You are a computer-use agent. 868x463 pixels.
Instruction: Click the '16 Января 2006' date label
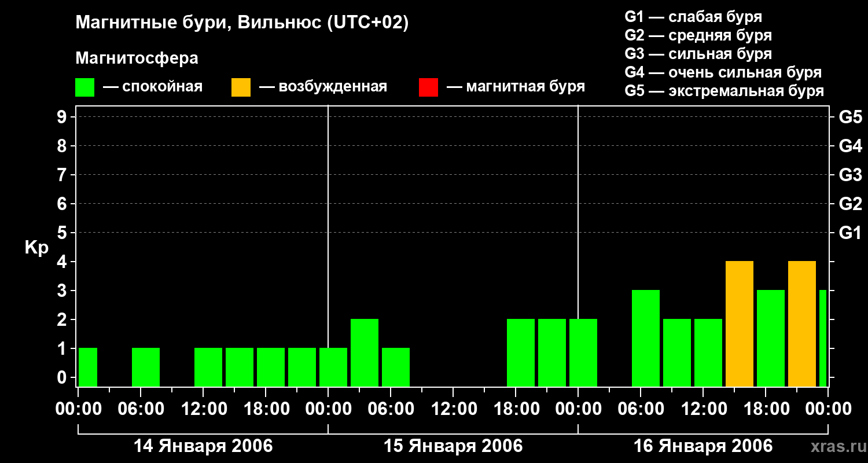[703, 446]
